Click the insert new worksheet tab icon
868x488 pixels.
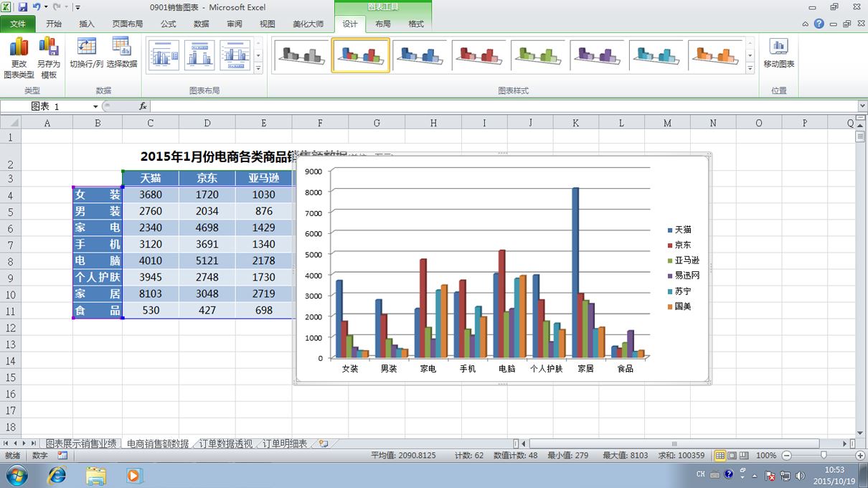pyautogui.click(x=324, y=444)
